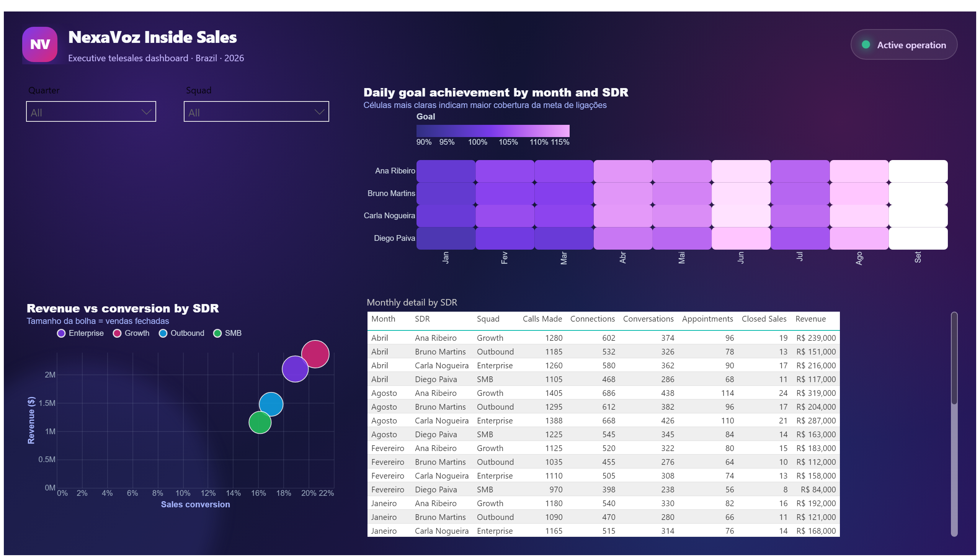Screen dimensions: 980x559
Task: Select Bruno Martins' Set heatmap cell
Action: pos(918,194)
